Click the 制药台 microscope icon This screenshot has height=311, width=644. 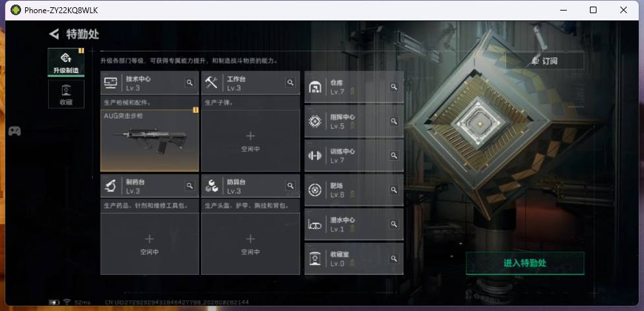tap(110, 186)
